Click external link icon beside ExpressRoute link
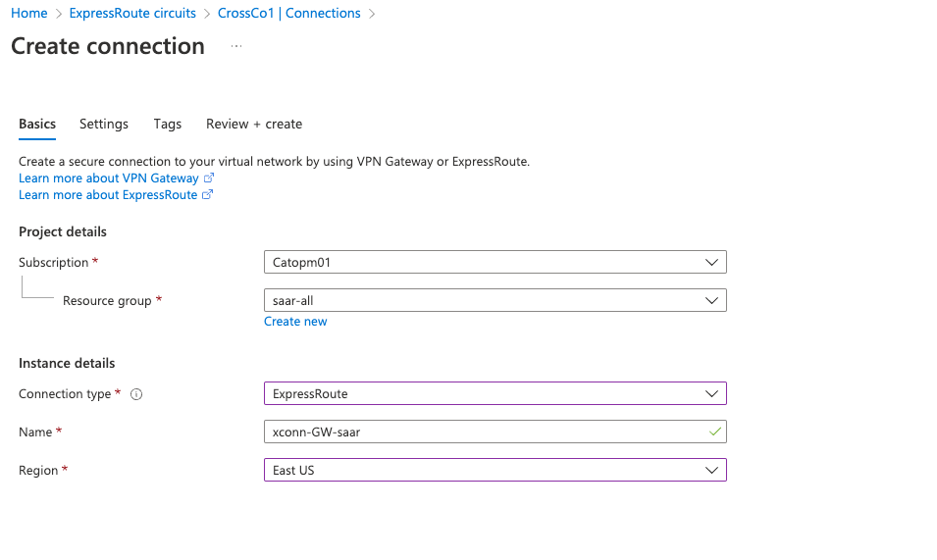This screenshot has height=560, width=937. click(x=207, y=195)
